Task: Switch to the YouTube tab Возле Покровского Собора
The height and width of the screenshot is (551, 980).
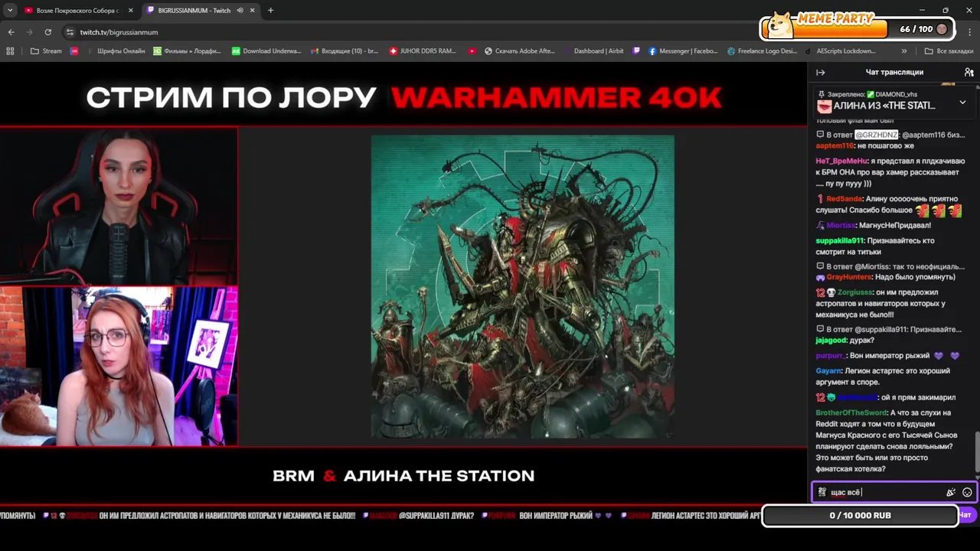Action: click(x=77, y=11)
